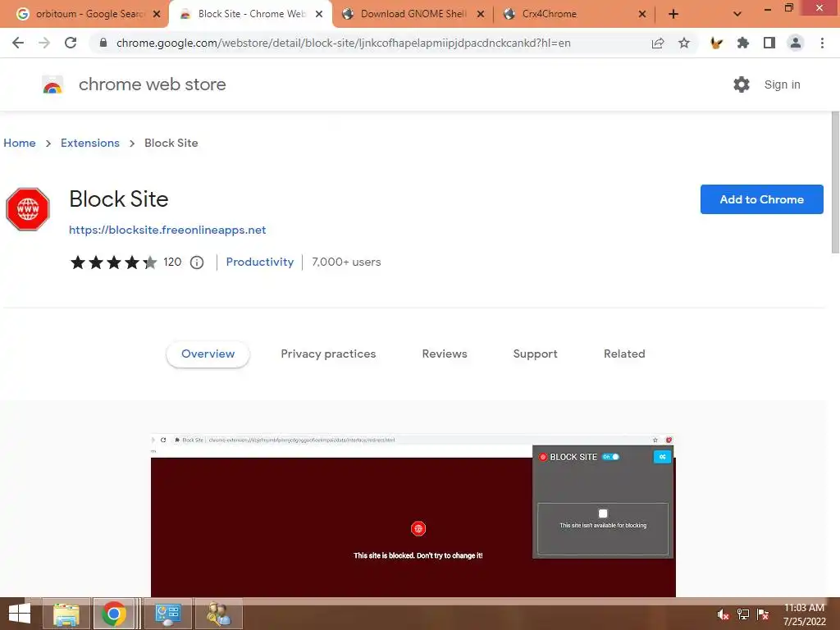The height and width of the screenshot is (630, 840).
Task: Open the control panel taskbar icon
Action: 167,614
